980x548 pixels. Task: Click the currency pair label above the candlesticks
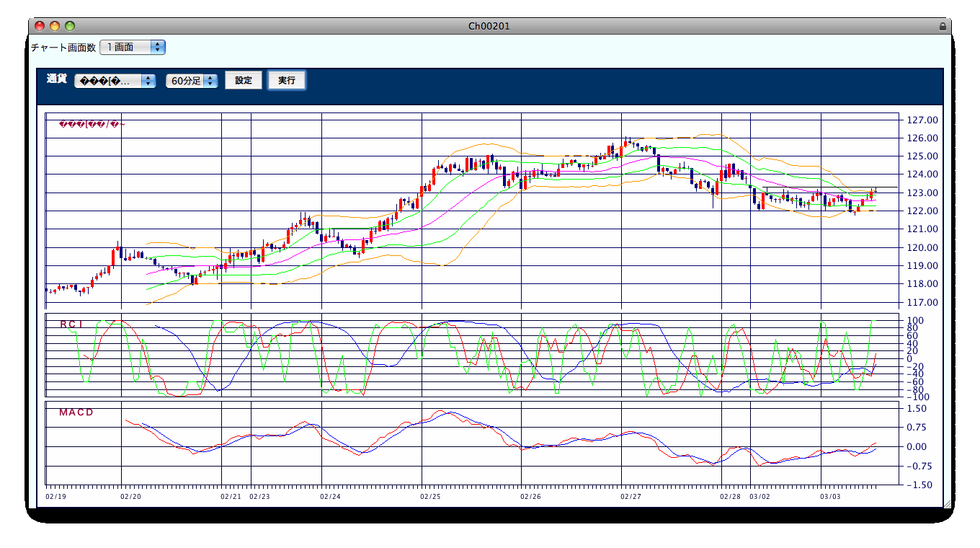93,125
